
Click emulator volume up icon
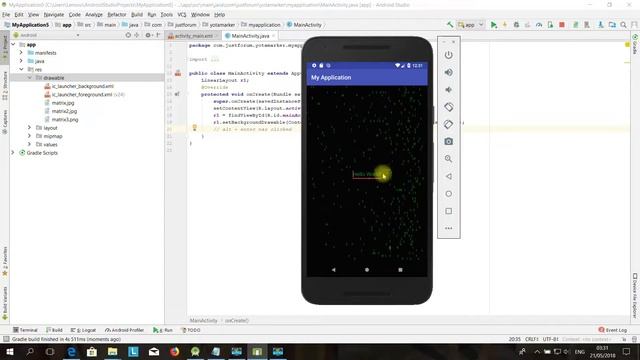tap(449, 72)
